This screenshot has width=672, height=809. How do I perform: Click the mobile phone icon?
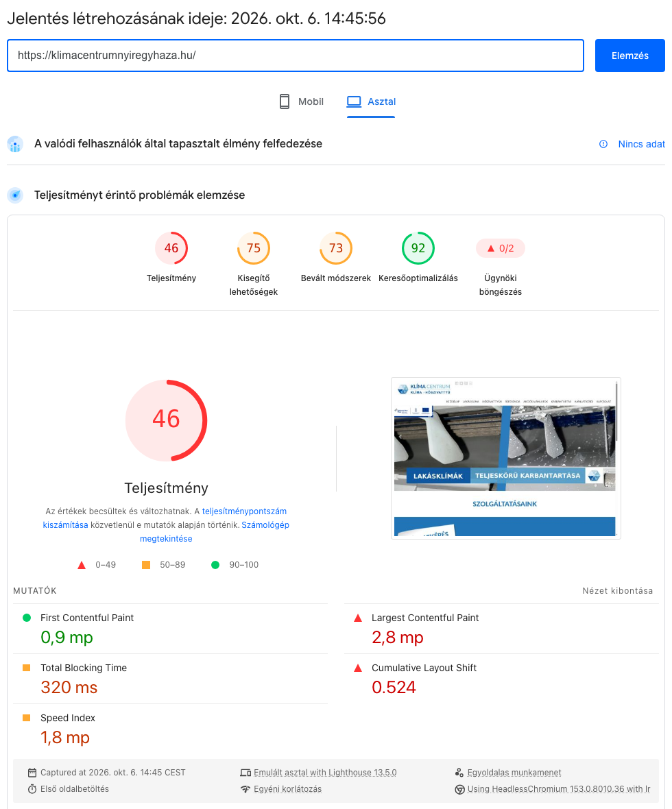click(x=285, y=101)
